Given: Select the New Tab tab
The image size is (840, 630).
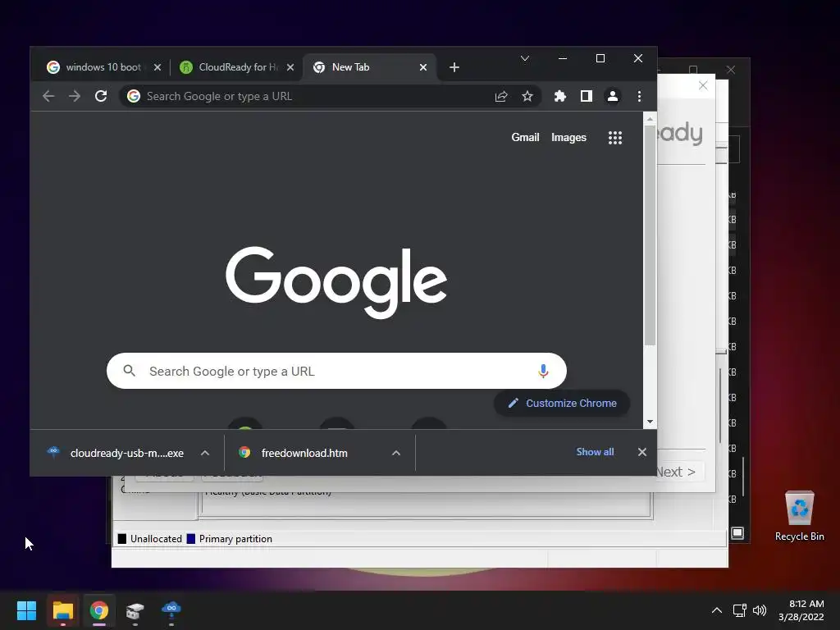Looking at the screenshot, I should click(370, 67).
